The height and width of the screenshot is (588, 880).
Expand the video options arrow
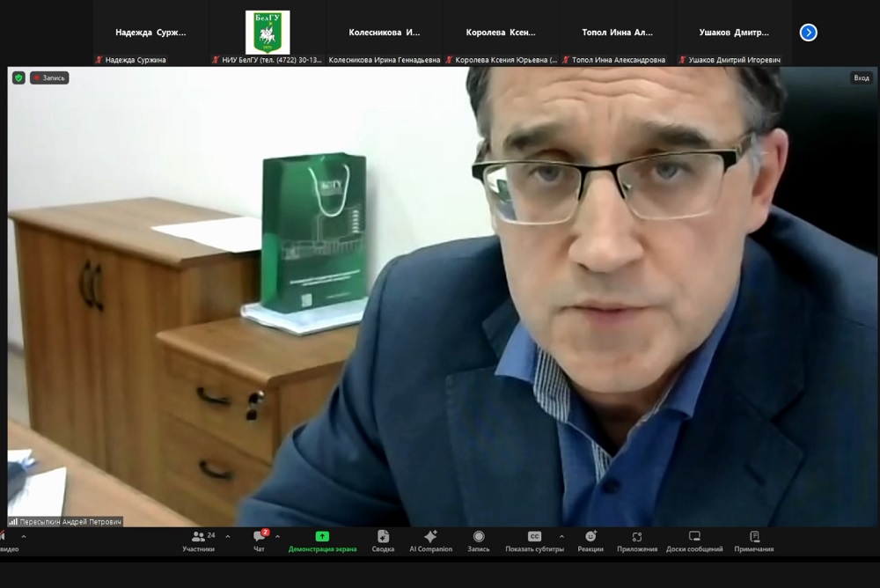click(x=24, y=536)
